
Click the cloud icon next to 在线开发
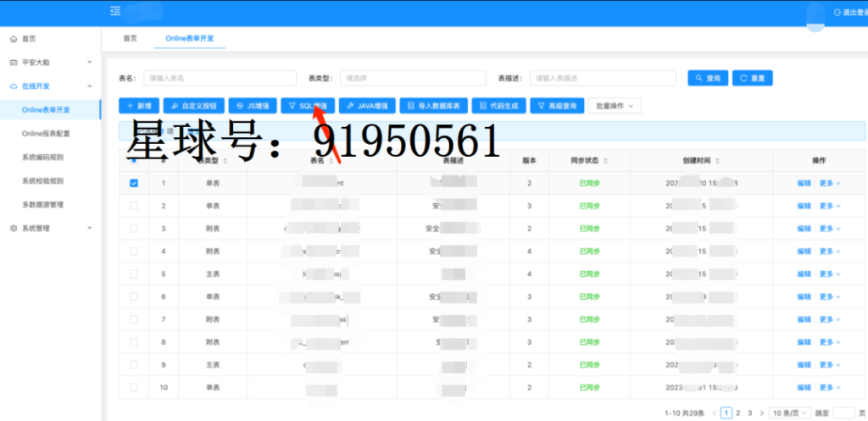coord(14,86)
